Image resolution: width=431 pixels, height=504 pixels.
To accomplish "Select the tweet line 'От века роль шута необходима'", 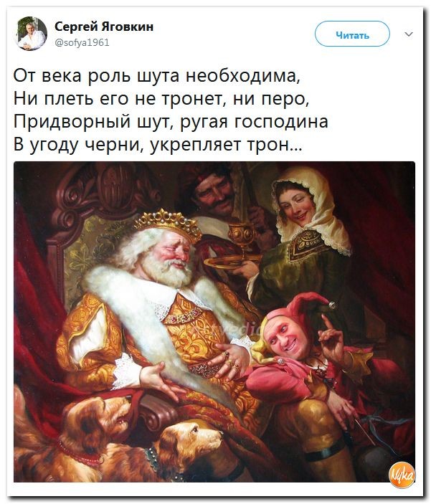I will pyautogui.click(x=156, y=76).
